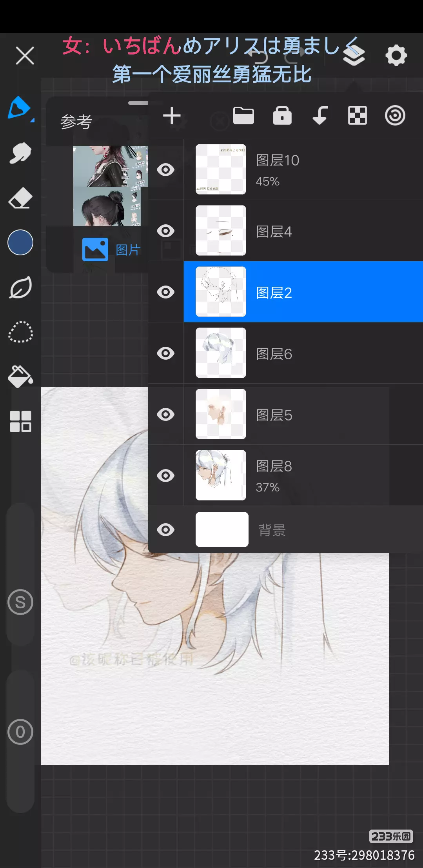Create a layer folder group
The width and height of the screenshot is (423, 868).
[243, 116]
